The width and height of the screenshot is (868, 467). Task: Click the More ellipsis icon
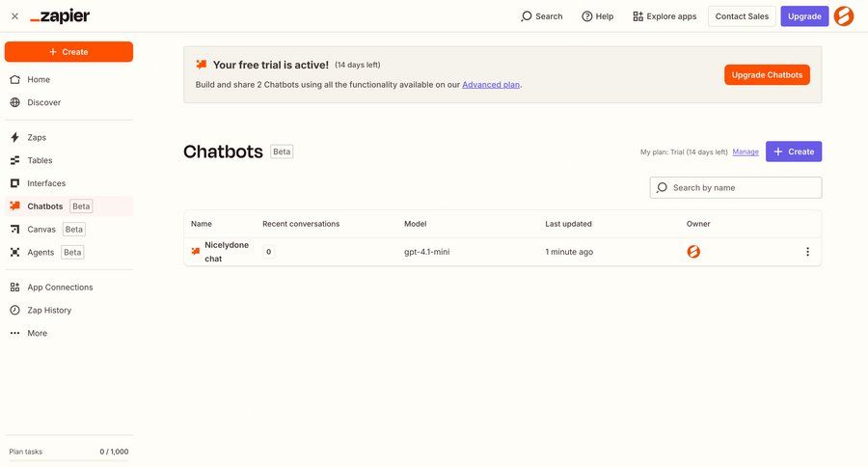tap(14, 333)
